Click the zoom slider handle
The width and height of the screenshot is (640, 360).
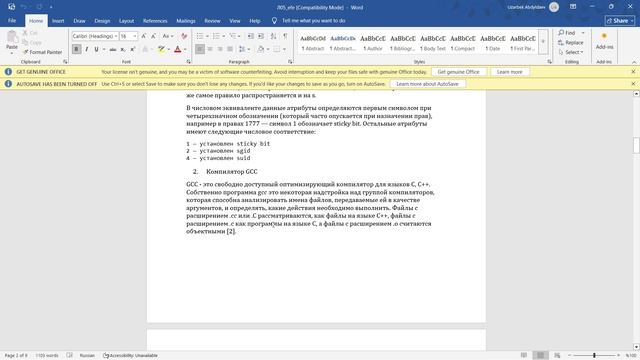(x=594, y=356)
